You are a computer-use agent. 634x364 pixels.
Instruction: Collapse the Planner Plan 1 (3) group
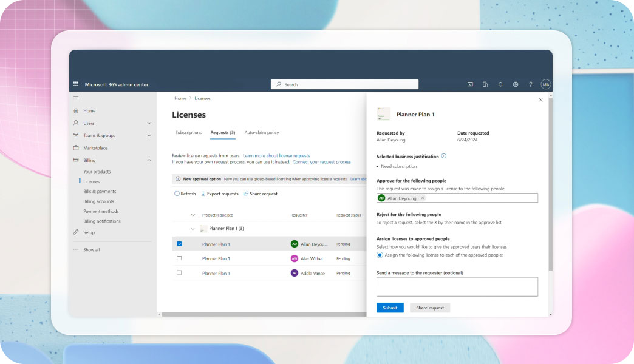pos(193,229)
